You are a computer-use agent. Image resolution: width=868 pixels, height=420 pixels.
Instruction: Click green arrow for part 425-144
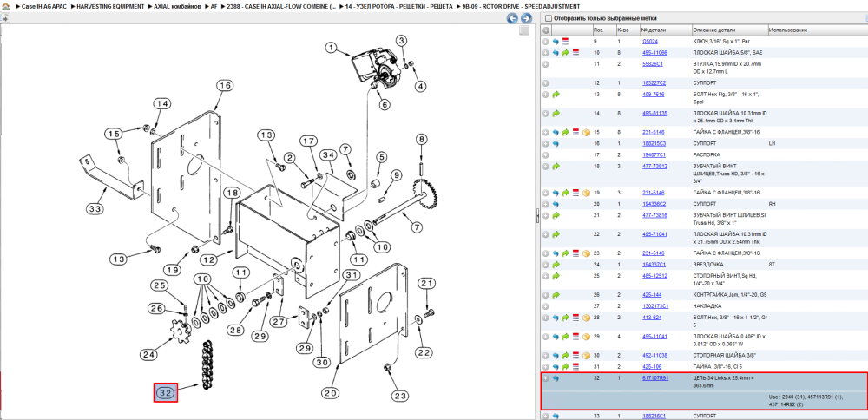[556, 295]
